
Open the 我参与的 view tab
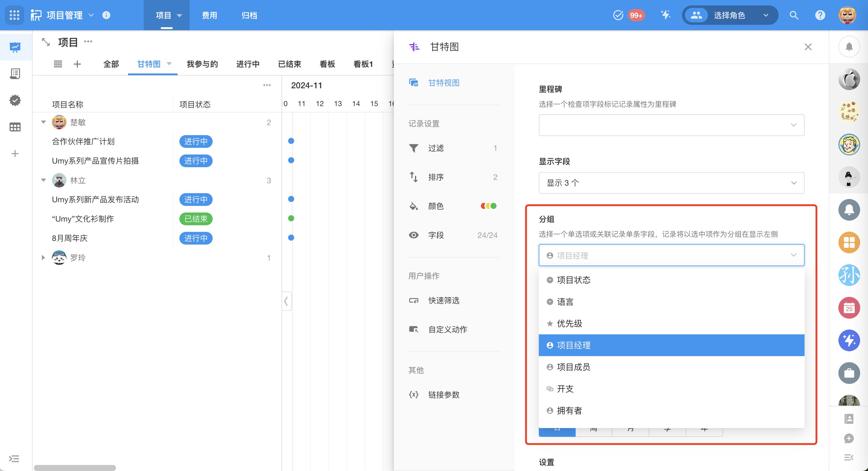202,64
